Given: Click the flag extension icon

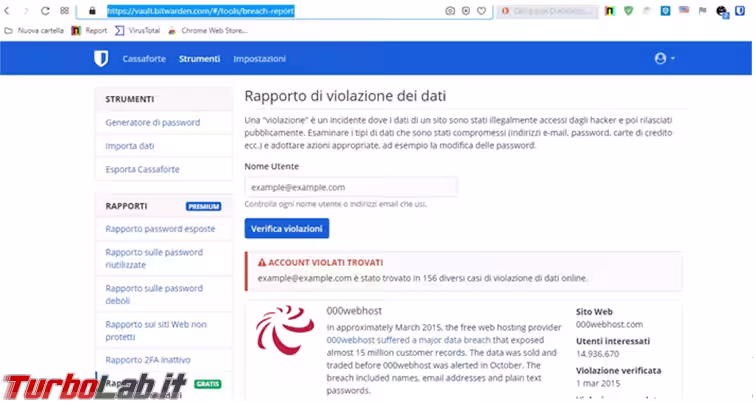Looking at the screenshot, I should tap(702, 11).
